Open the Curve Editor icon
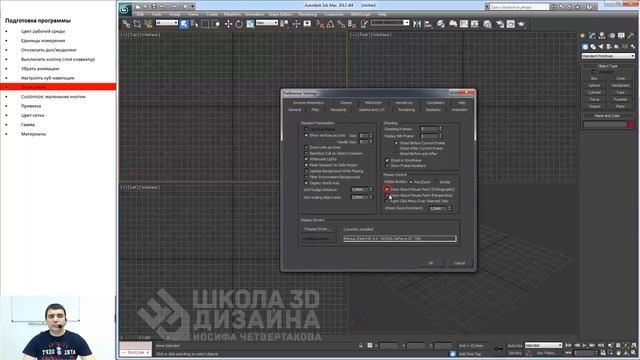 click(464, 24)
